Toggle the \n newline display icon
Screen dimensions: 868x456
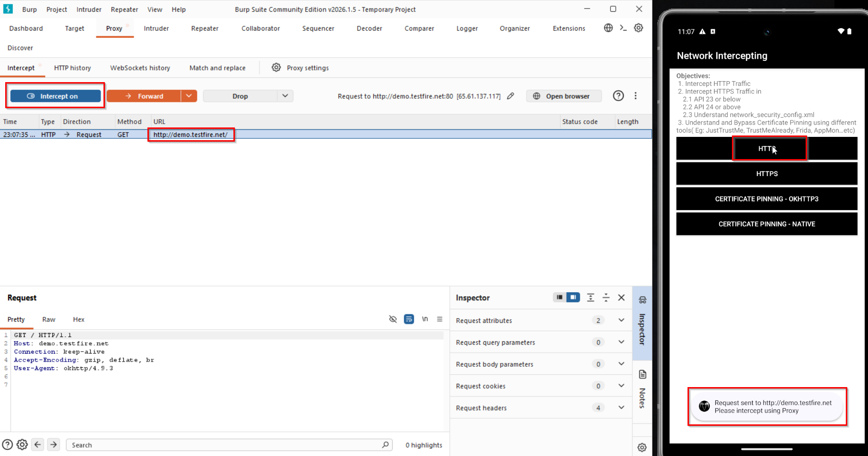tap(425, 319)
